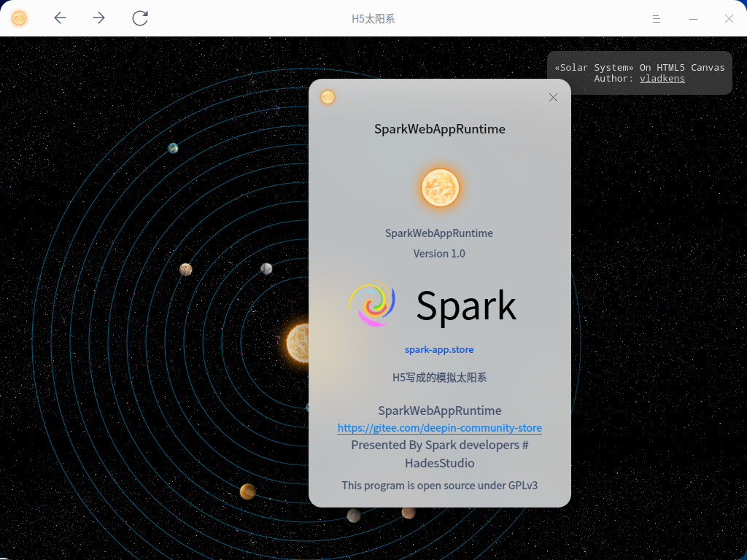Open the spark-app.store link
Screen dimensions: 747x560
[x=439, y=349]
